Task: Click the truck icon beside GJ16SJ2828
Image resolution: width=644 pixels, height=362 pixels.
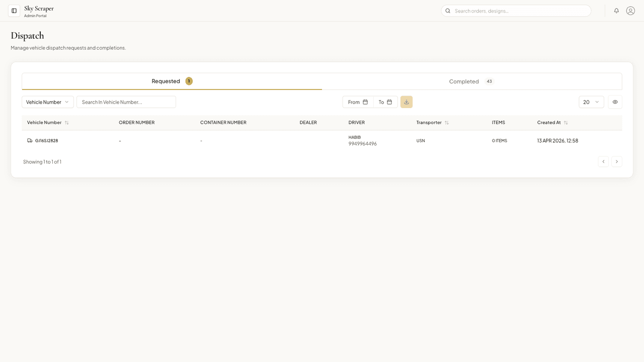Action: pyautogui.click(x=30, y=141)
